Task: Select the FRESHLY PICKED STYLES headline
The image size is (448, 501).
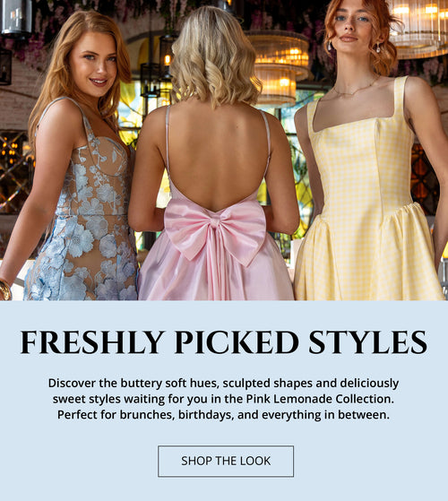Action: coord(224,342)
